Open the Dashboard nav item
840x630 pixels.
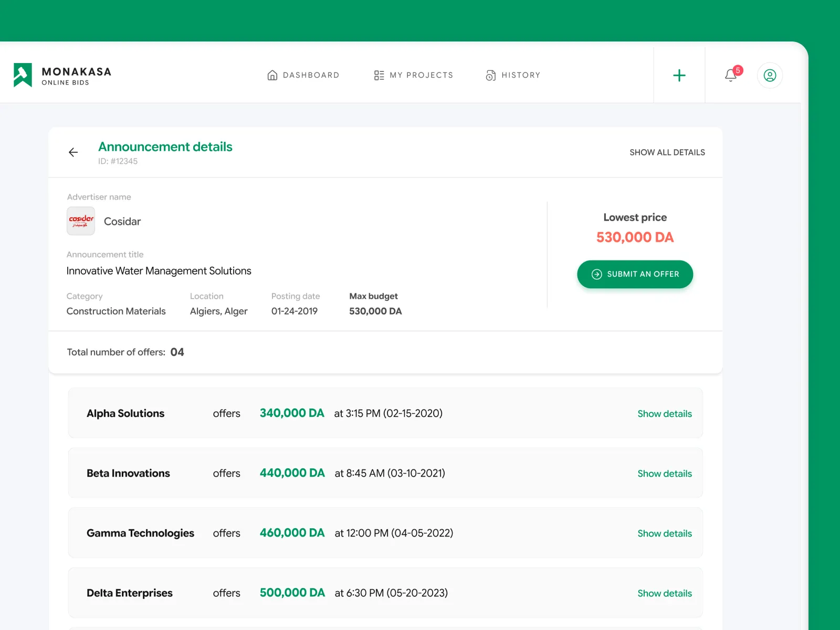point(311,75)
